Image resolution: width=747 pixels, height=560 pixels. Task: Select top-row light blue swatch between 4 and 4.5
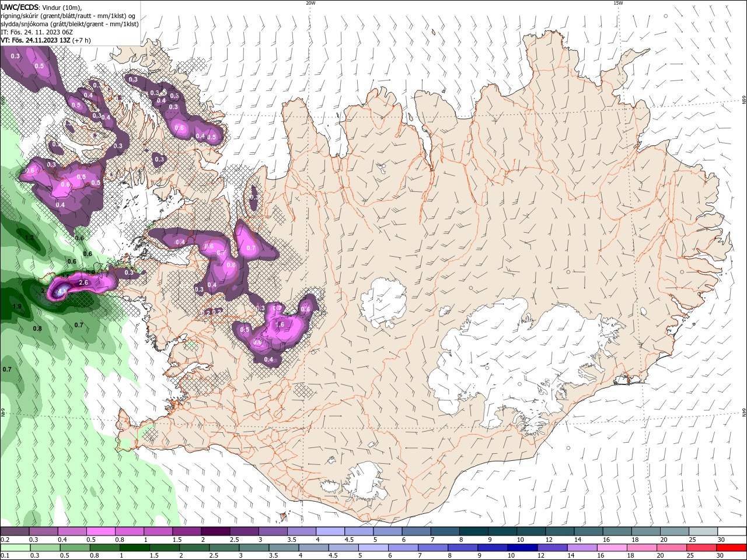(x=330, y=531)
